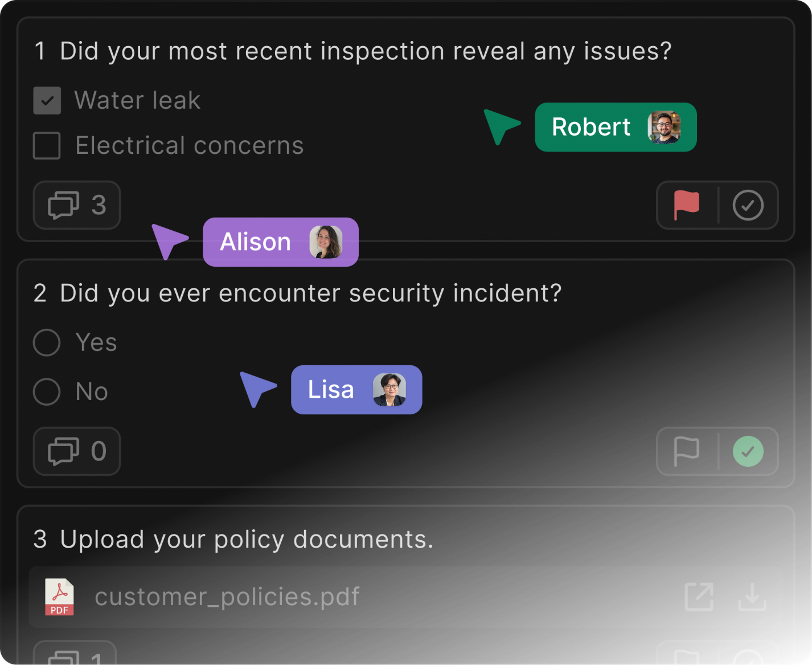Click the security incident question text

point(310,293)
